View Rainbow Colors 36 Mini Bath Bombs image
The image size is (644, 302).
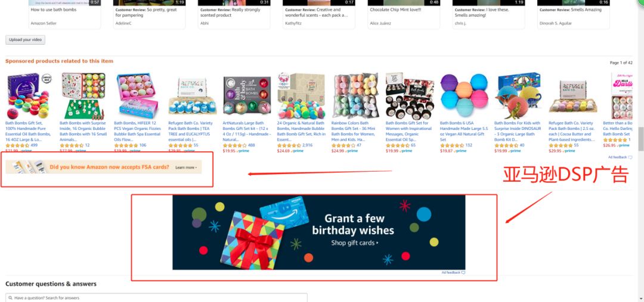coord(355,96)
